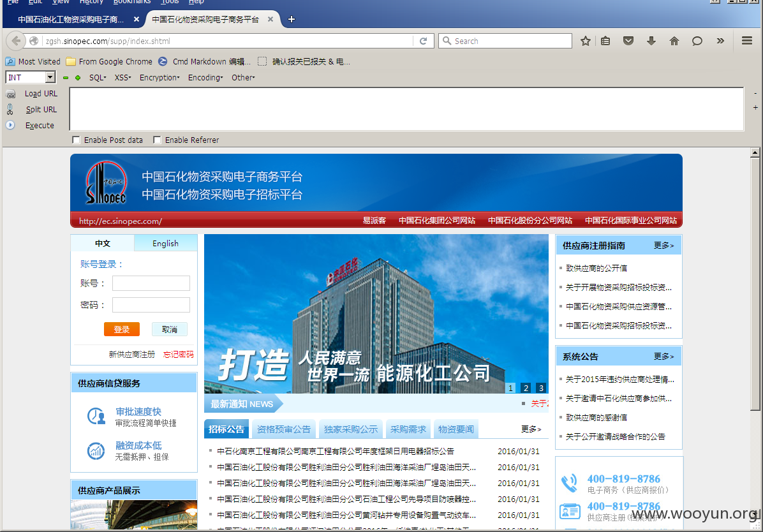
Task: Open the bookmarks list icon
Action: [605, 41]
